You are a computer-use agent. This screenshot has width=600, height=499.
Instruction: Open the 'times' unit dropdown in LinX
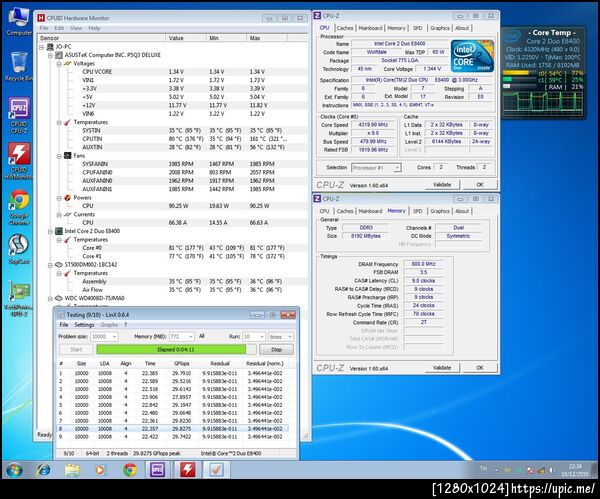click(x=290, y=337)
